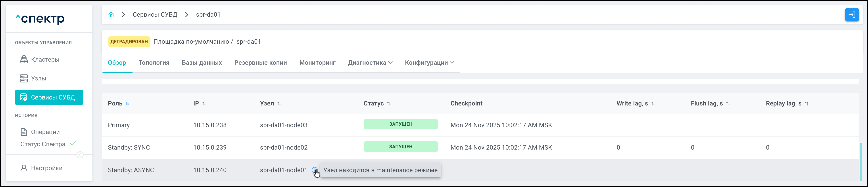This screenshot has width=868, height=187.
Task: Expand the Конфигурации dropdown
Action: pos(429,63)
